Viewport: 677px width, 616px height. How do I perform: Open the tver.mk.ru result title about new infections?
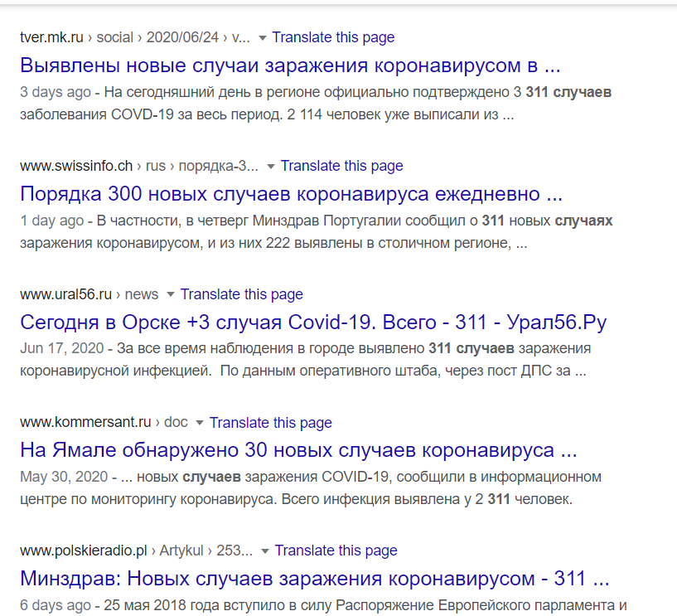click(290, 65)
